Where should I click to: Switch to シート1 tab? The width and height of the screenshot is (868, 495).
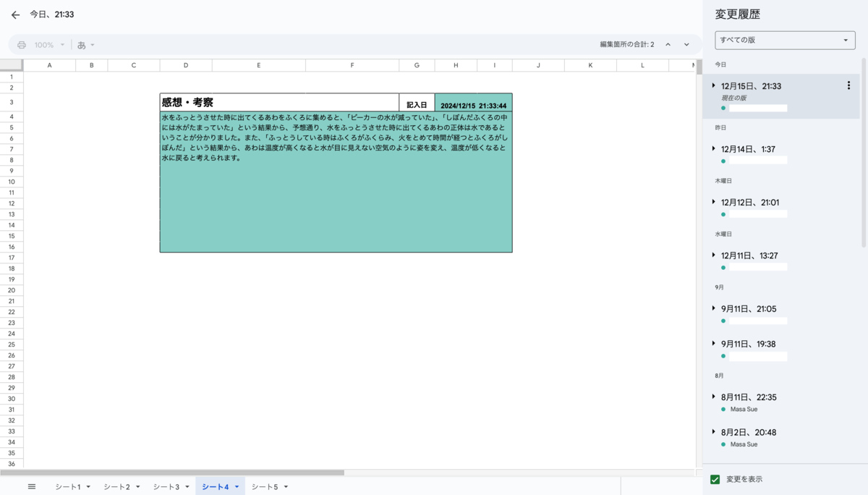(x=68, y=487)
